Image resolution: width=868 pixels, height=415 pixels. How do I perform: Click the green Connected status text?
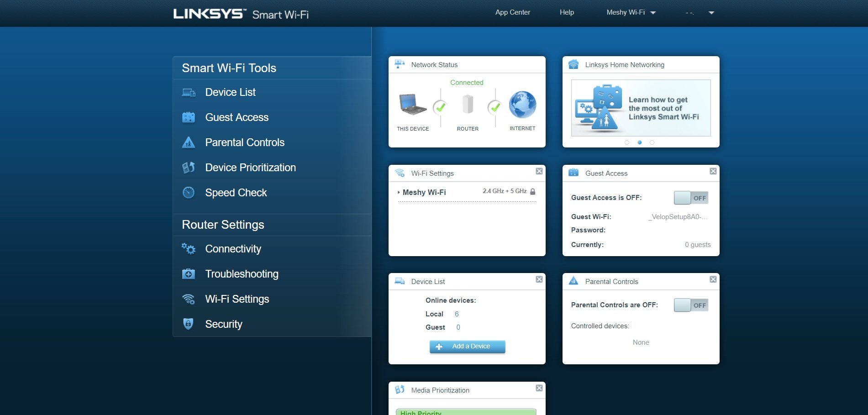tap(467, 83)
